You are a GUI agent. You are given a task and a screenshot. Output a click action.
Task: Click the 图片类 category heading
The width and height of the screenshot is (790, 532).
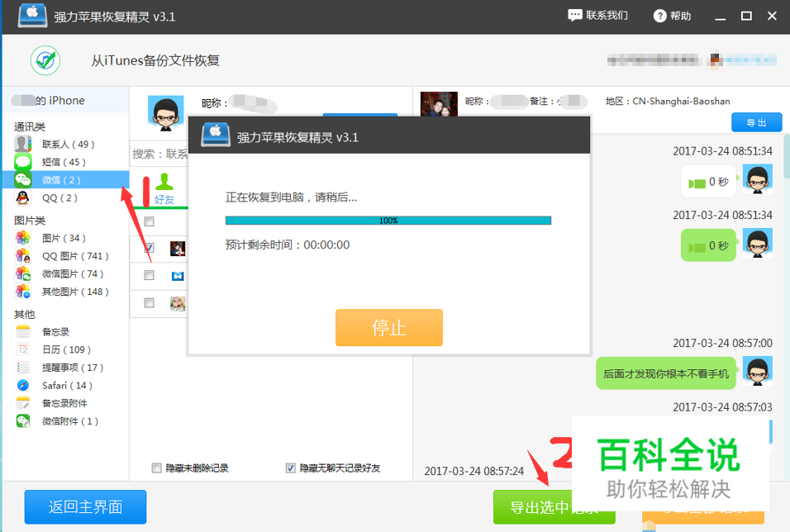[30, 221]
